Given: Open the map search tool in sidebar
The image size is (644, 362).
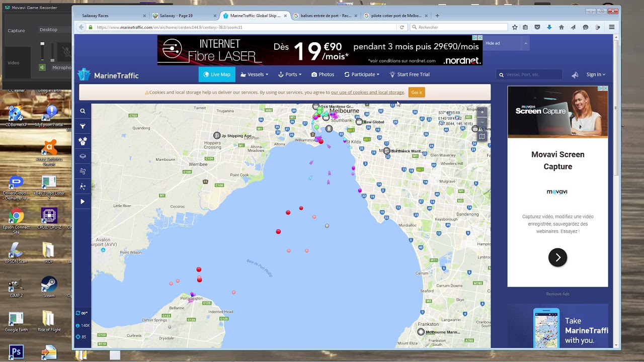Looking at the screenshot, I should click(83, 111).
